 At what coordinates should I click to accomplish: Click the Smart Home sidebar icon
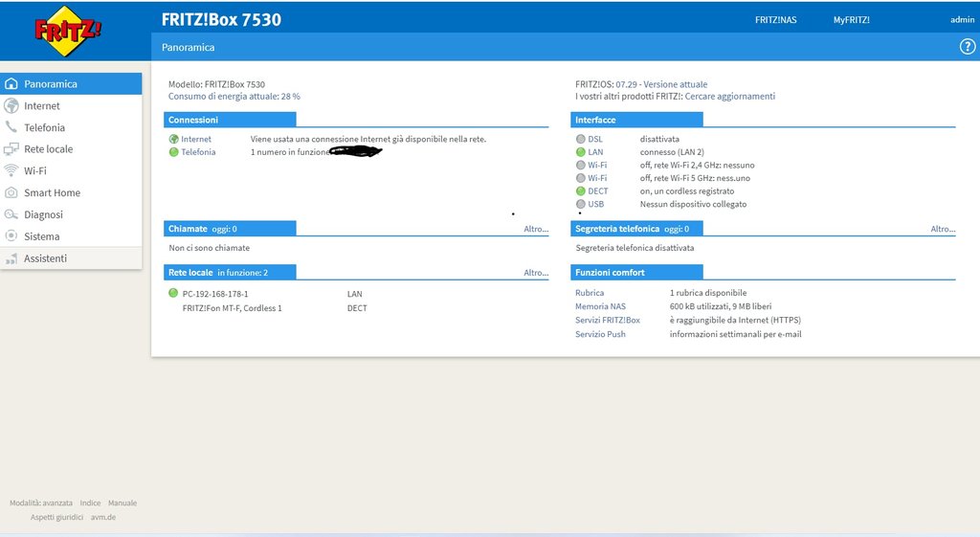pos(11,192)
